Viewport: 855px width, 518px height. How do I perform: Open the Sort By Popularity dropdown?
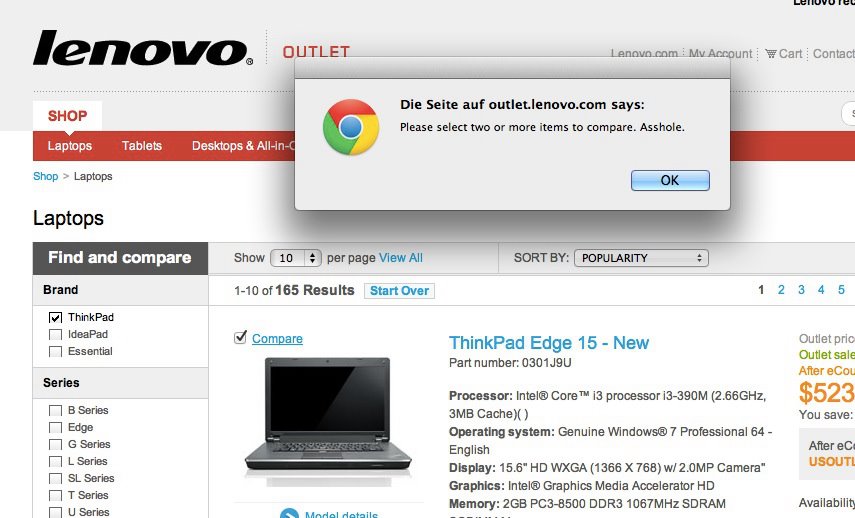coord(641,258)
